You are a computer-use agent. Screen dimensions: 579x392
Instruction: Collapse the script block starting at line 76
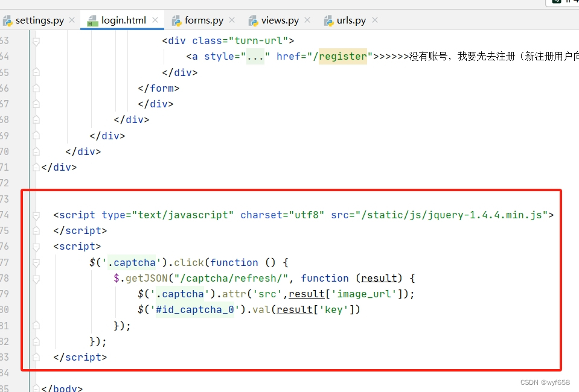tap(36, 246)
